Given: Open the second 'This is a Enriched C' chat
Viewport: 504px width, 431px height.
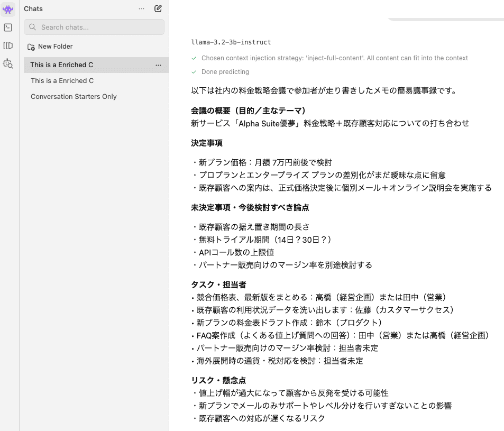Looking at the screenshot, I should click(96, 81).
